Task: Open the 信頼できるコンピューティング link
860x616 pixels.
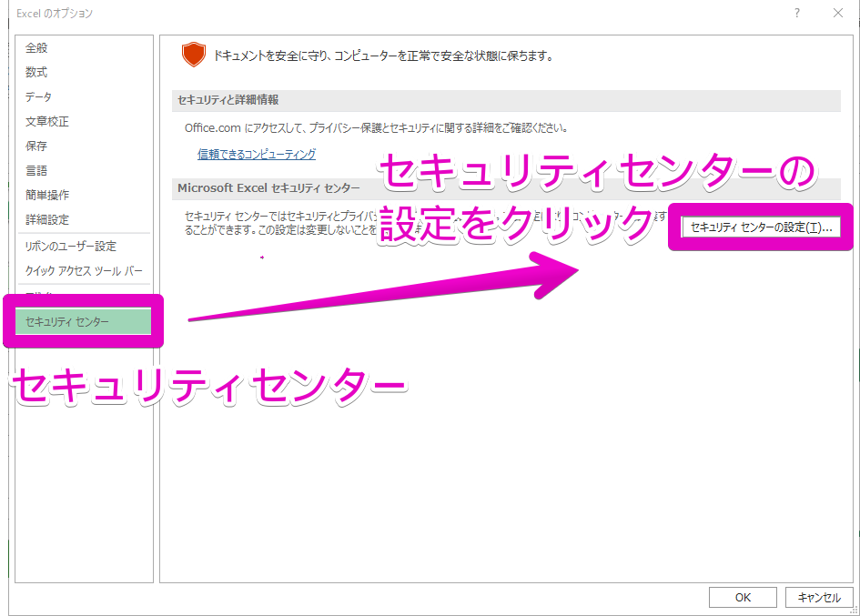Action: tap(257, 155)
